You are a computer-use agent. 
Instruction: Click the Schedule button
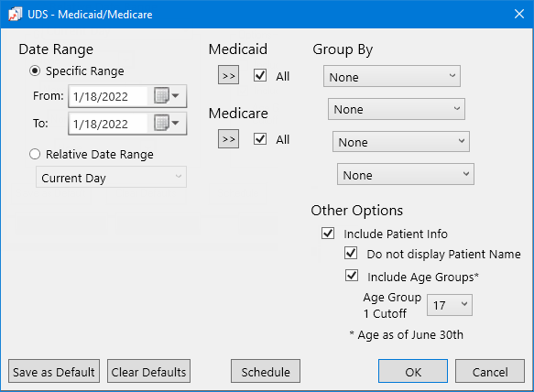[266, 371]
